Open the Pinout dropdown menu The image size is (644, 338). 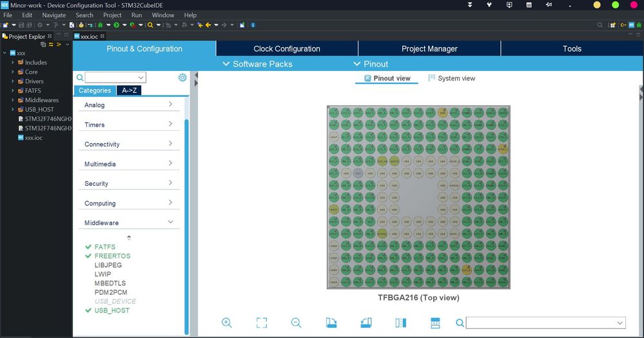click(x=371, y=64)
